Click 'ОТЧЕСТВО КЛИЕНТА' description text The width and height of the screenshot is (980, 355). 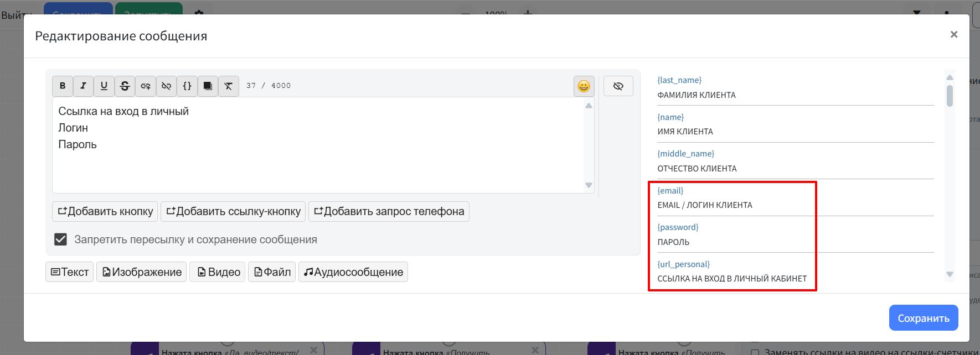[697, 169]
